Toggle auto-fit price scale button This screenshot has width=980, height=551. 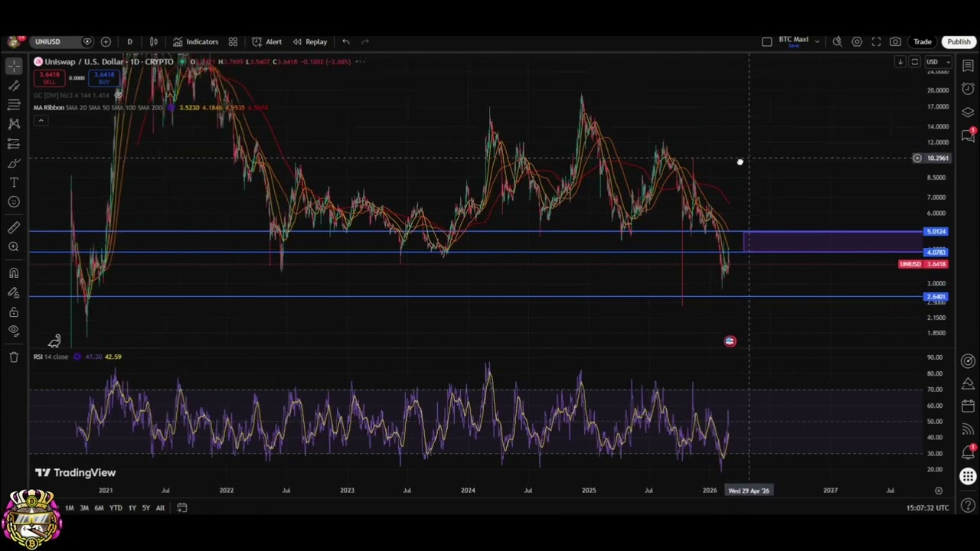(x=914, y=62)
